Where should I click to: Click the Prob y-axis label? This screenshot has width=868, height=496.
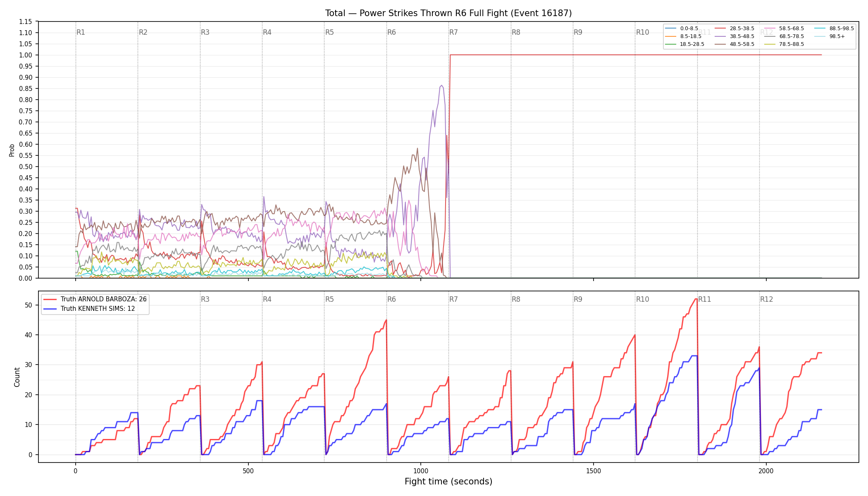pyautogui.click(x=12, y=150)
